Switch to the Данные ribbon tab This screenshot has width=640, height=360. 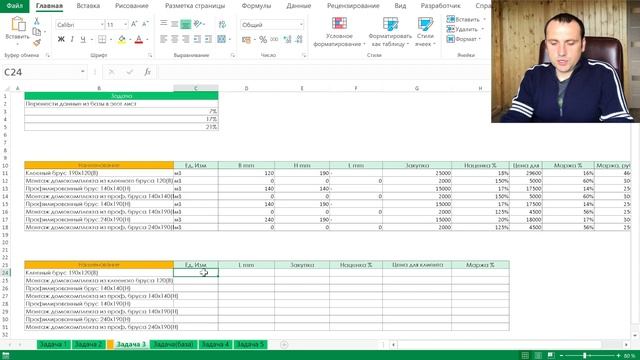299,6
